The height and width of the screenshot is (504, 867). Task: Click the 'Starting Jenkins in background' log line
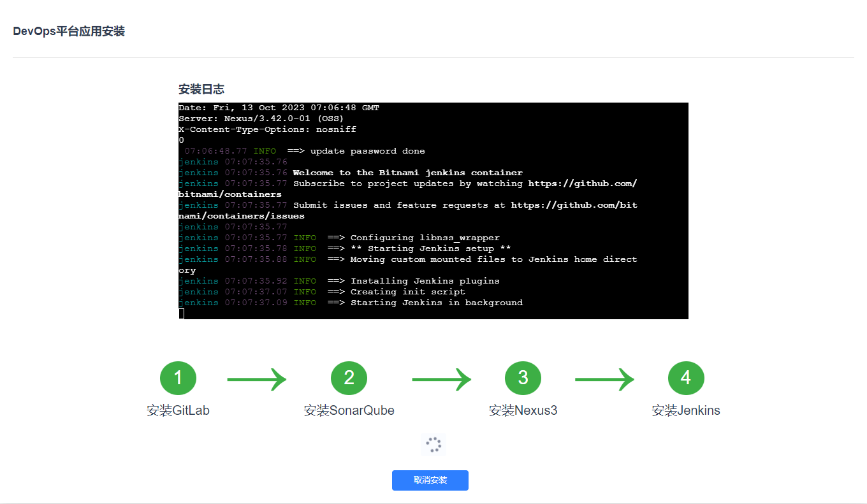click(351, 303)
